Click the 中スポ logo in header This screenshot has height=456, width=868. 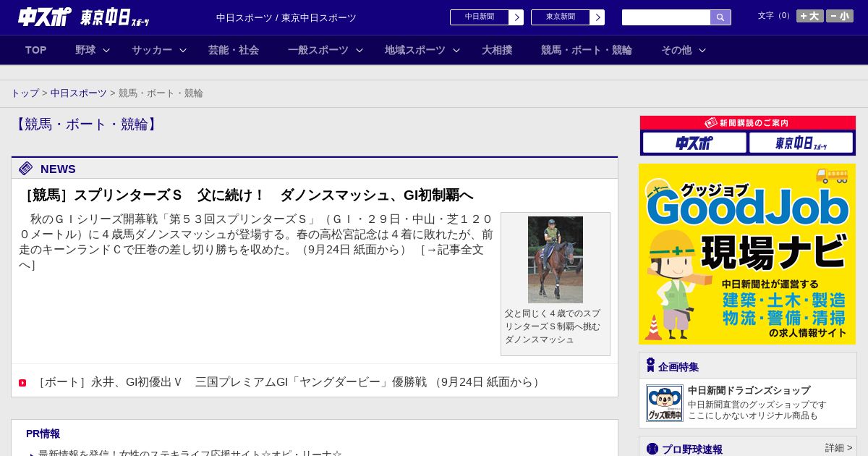click(45, 17)
